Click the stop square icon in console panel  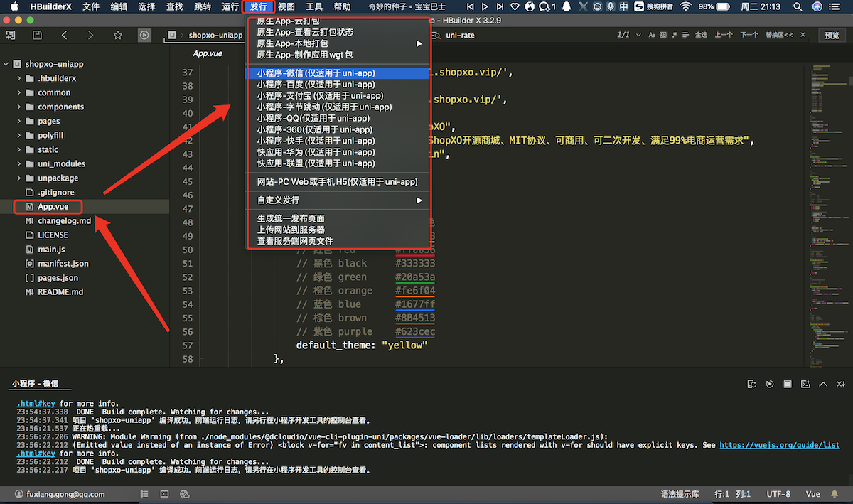[788, 385]
